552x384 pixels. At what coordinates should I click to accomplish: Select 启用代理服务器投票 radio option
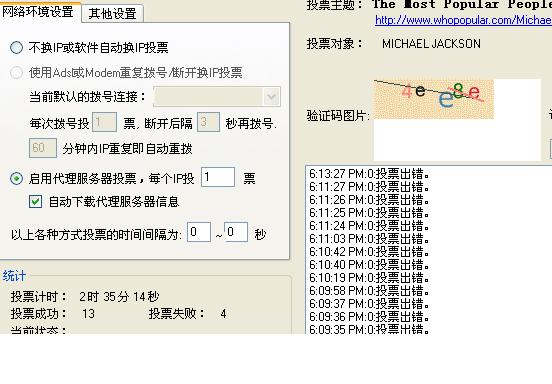[17, 178]
